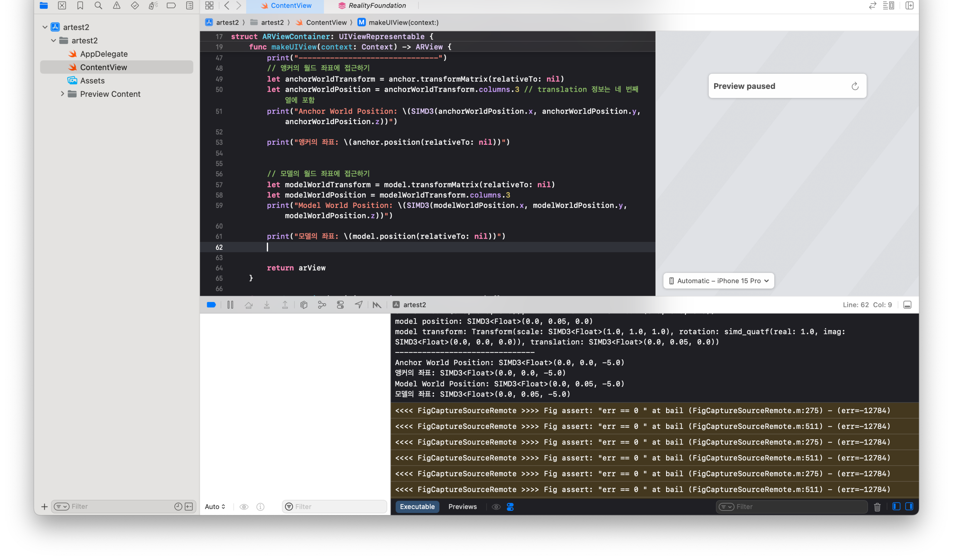The image size is (953, 560).
Task: Open the Find navigator magnifier icon
Action: point(98,6)
